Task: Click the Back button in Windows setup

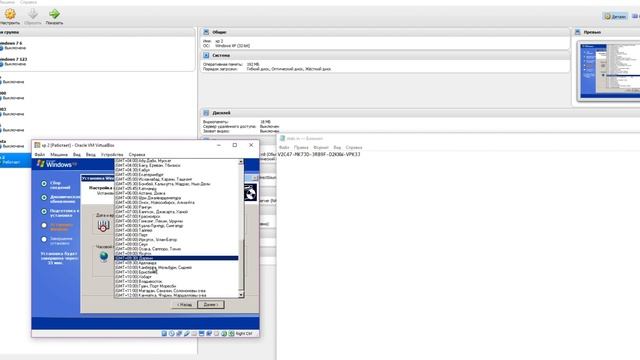Action: click(x=184, y=304)
